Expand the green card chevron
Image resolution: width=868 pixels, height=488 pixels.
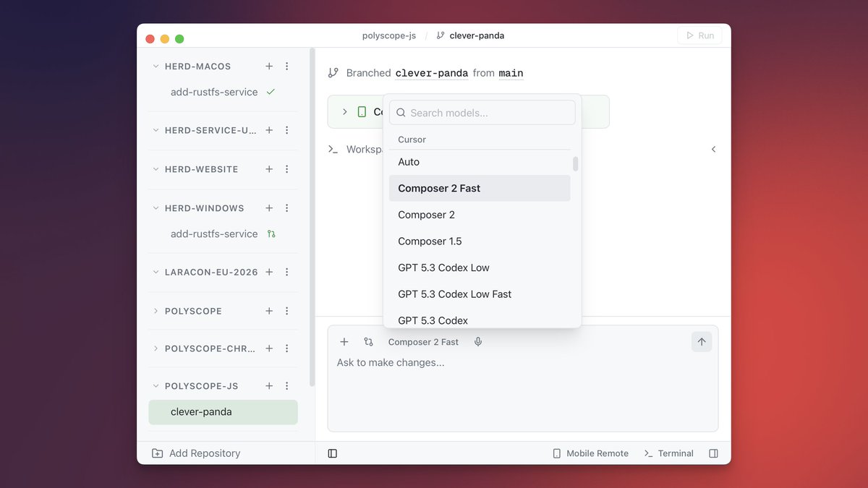coord(345,112)
